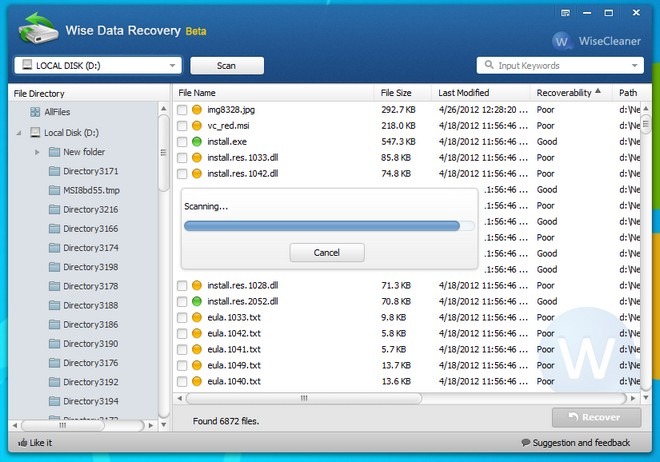Click the search magnifier icon
The image size is (660, 462).
click(x=489, y=65)
